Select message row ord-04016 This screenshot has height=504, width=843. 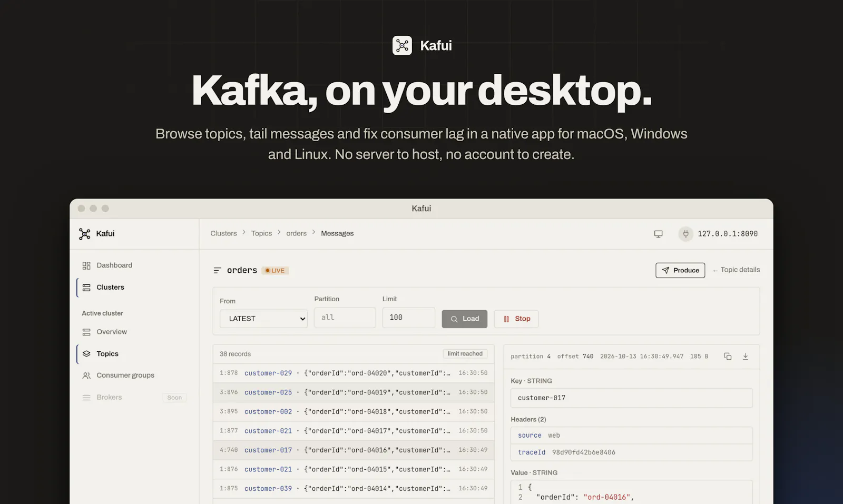pyautogui.click(x=354, y=450)
